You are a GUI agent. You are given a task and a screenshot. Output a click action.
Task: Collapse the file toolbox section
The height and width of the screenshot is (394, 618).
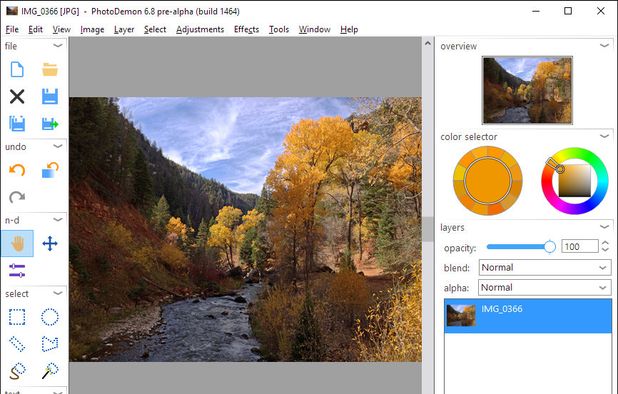(x=58, y=46)
